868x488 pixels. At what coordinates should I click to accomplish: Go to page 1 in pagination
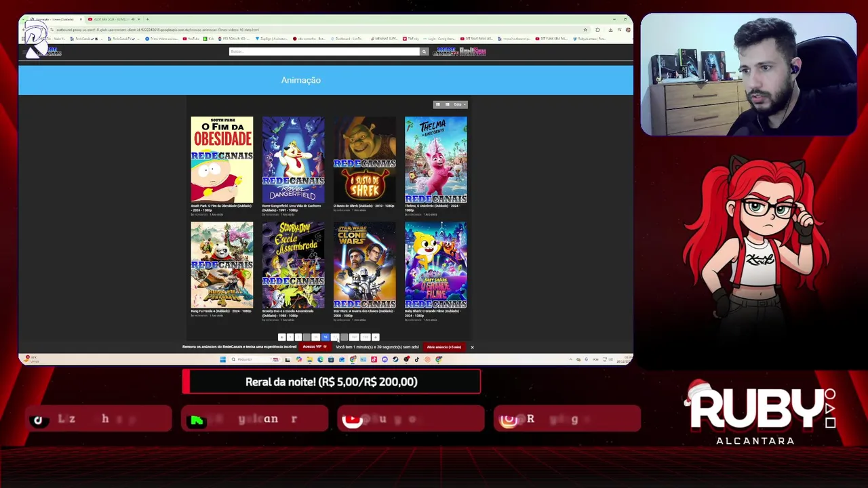[x=290, y=338]
